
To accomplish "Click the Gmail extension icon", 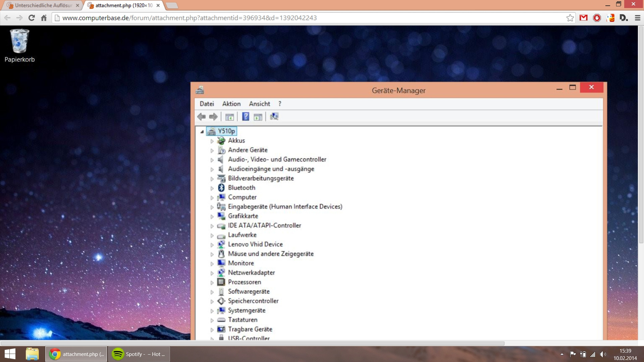I will point(584,18).
